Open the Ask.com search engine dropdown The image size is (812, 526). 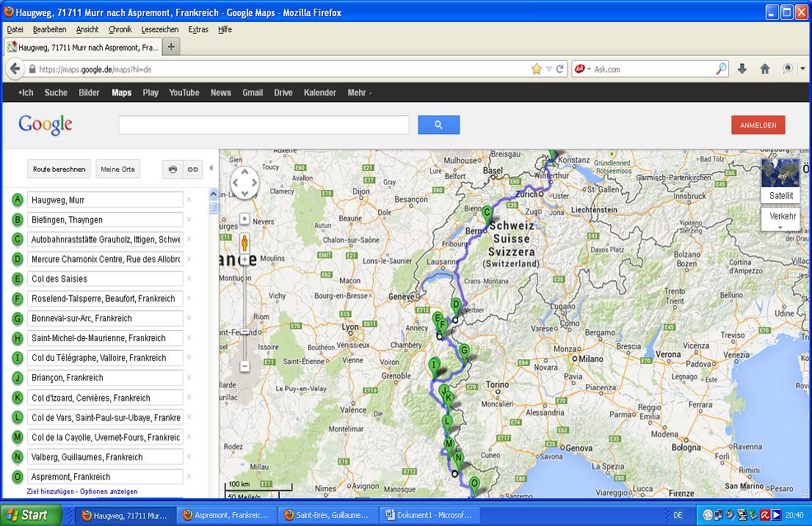tap(584, 69)
